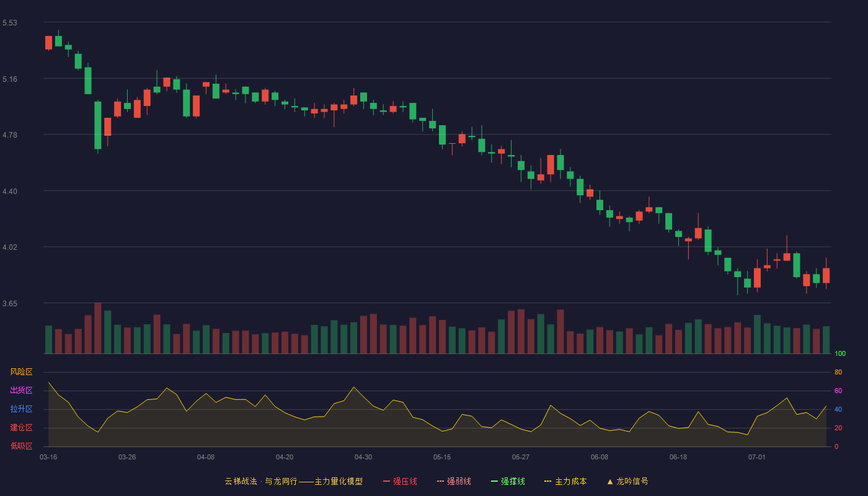Click the 06-08 date axis label
This screenshot has height=496, width=868.
[600, 457]
